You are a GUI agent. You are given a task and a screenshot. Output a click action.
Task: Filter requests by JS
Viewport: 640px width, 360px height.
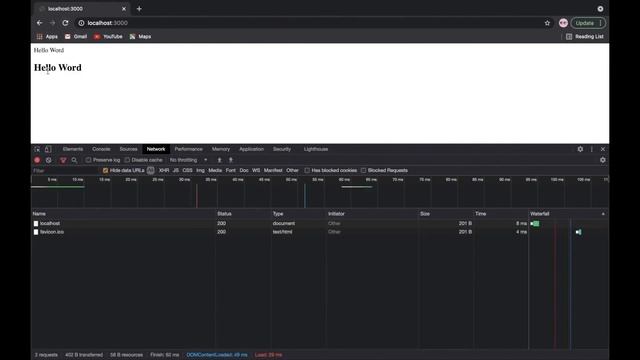click(x=176, y=171)
